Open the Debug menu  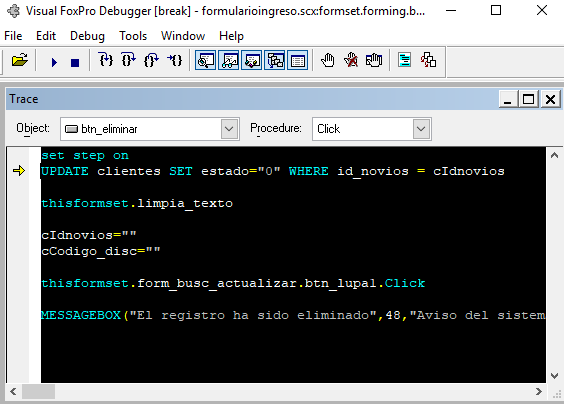coord(87,36)
